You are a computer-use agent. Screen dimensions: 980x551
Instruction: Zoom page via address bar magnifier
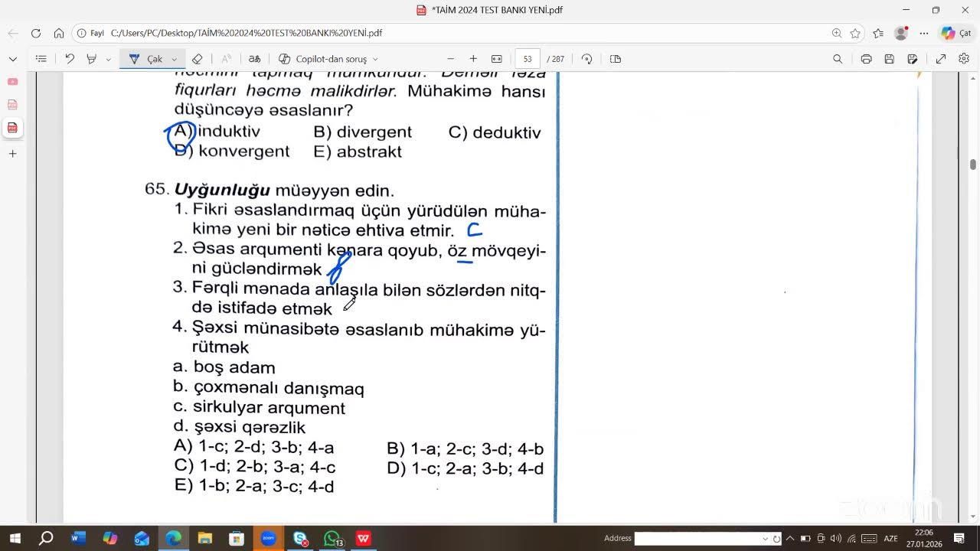837,33
